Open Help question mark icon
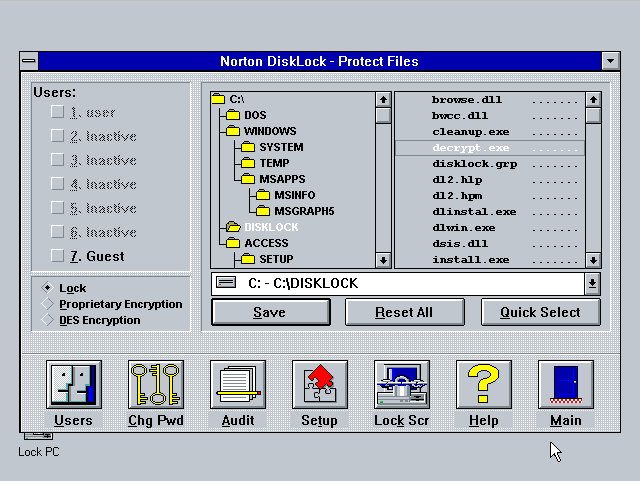Image resolution: width=640 pixels, height=481 pixels. pyautogui.click(x=484, y=384)
